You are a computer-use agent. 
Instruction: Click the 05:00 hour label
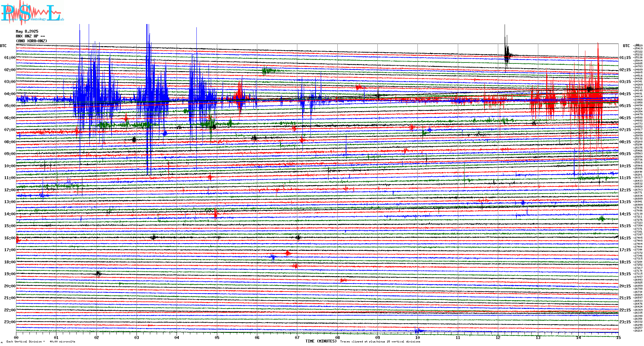(x=10, y=106)
